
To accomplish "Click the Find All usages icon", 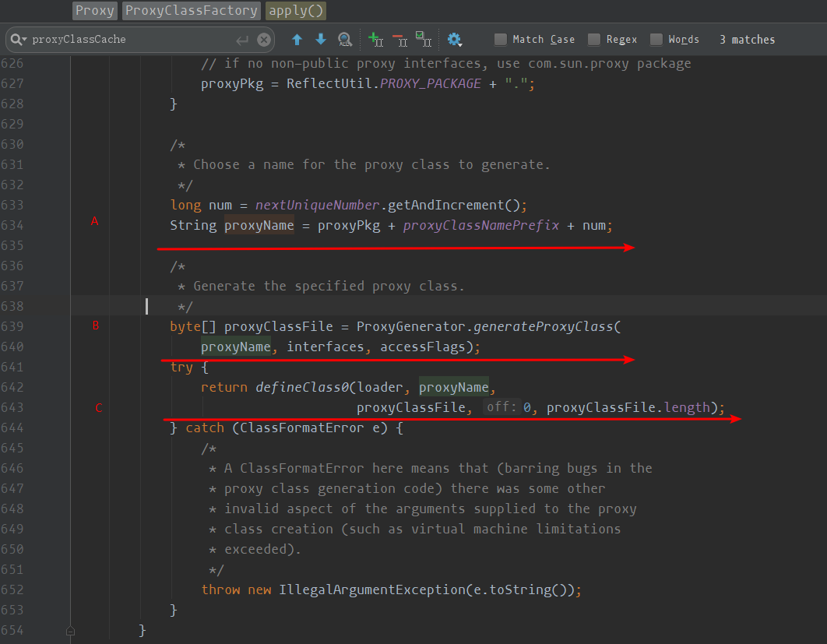I will click(x=345, y=40).
